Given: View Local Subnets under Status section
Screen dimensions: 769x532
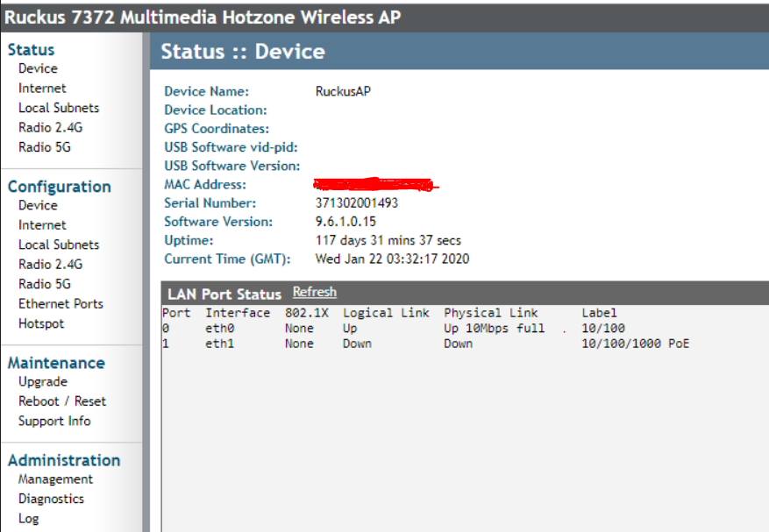Looking at the screenshot, I should 59,108.
